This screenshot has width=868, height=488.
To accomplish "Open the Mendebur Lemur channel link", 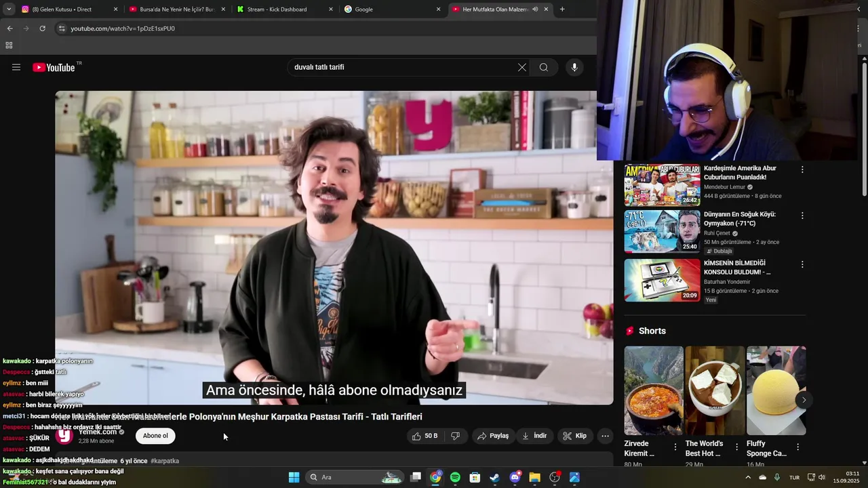I will tap(724, 187).
